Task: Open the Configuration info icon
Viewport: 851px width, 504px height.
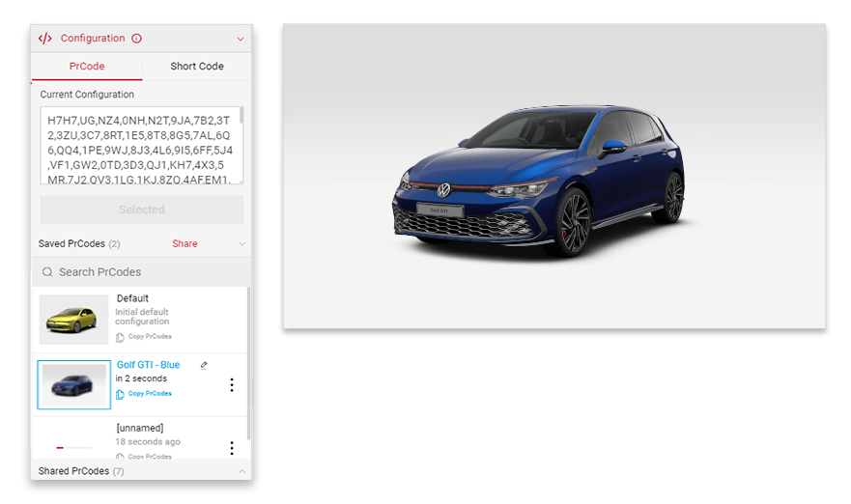Action: pos(137,39)
